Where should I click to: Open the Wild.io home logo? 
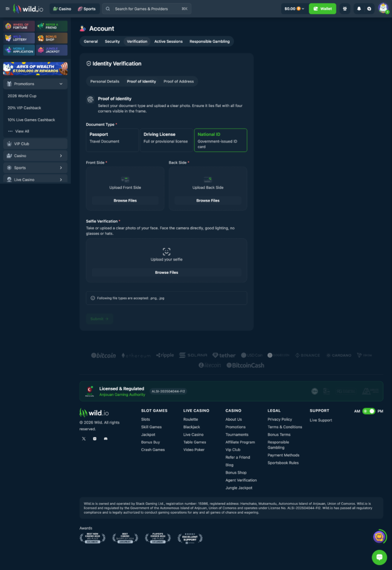pyautogui.click(x=28, y=9)
